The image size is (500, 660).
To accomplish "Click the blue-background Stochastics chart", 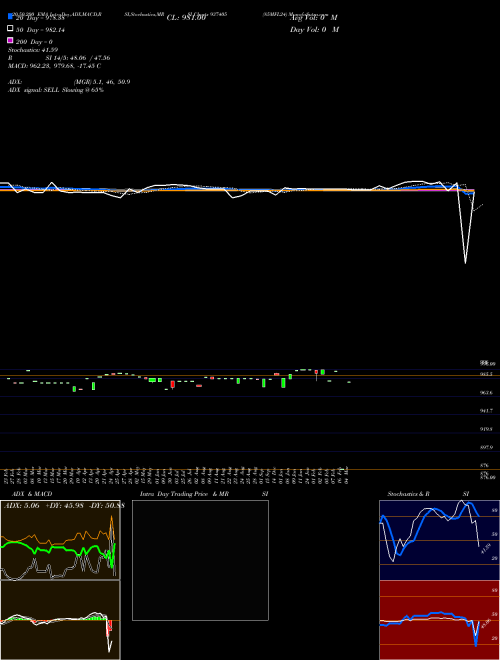I will pos(439,540).
